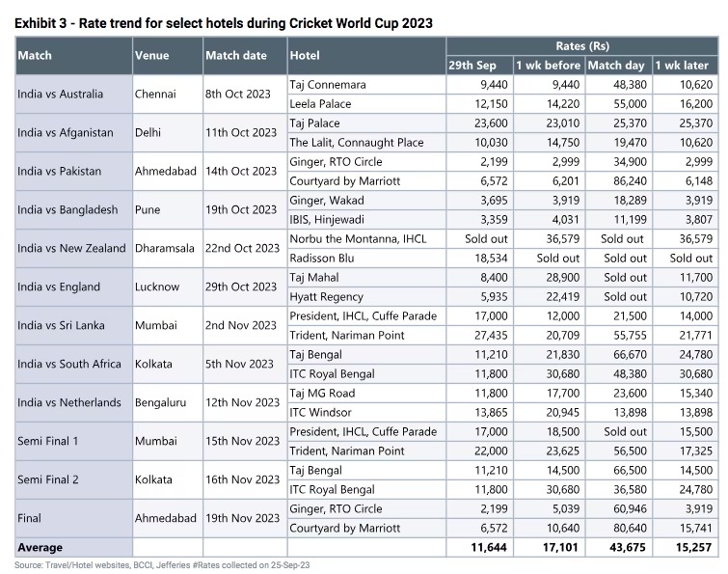Viewport: 728px width, 574px height.
Task: Select the 'Venue' column header
Action: tap(168, 56)
